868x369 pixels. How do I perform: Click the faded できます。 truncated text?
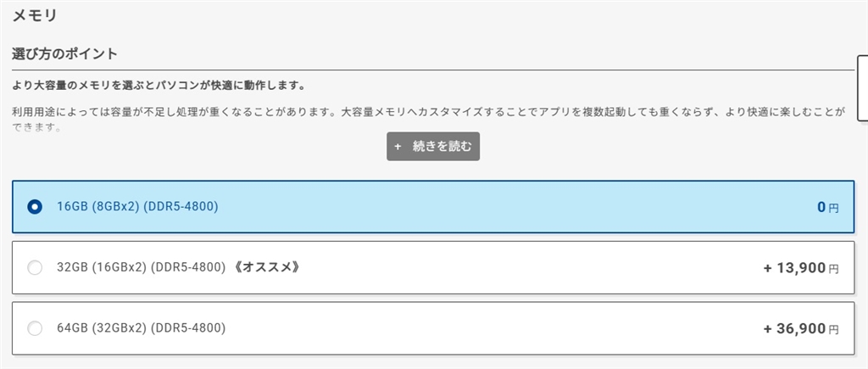[36, 128]
